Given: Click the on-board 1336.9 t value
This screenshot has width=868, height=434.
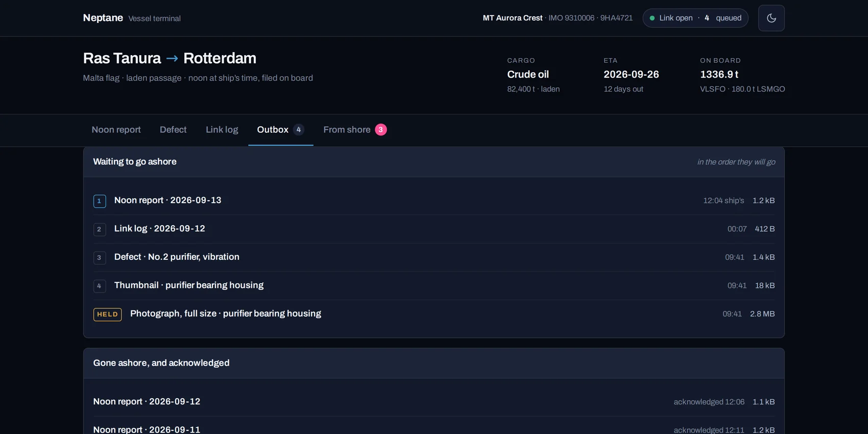Looking at the screenshot, I should pyautogui.click(x=719, y=75).
